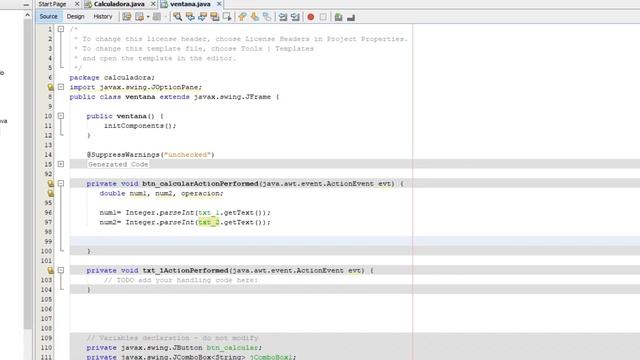
Task: Click the left panel vertical scrollbar
Action: click(x=28, y=173)
